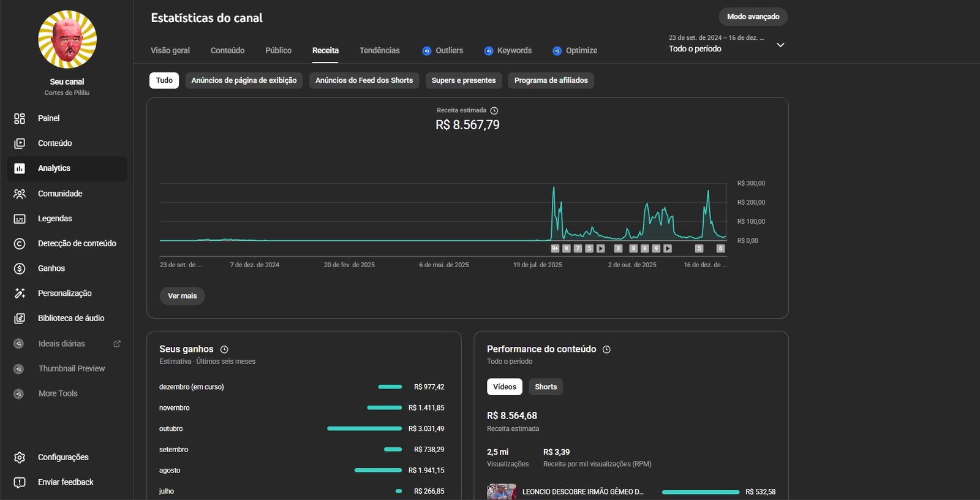Select the Vídeos performance toggle
Viewport: 980px width, 500px height.
504,387
